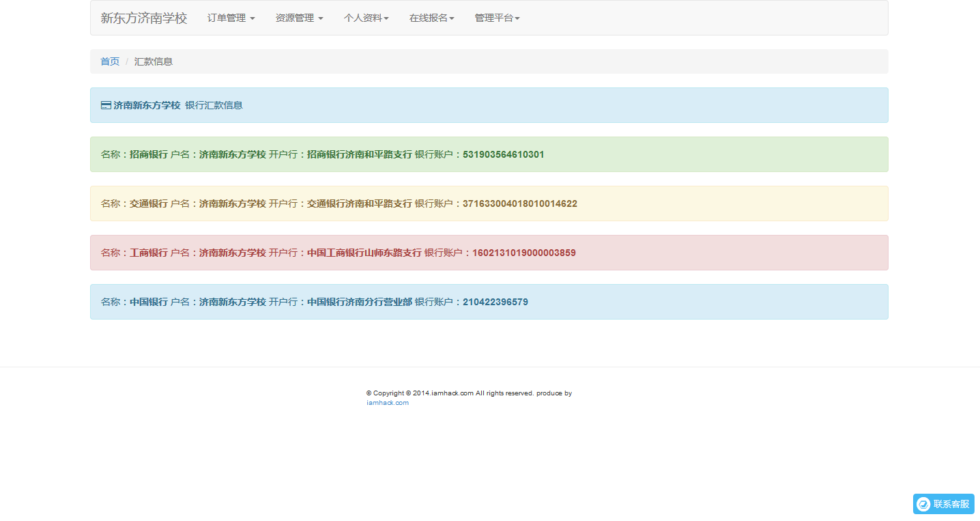Click the 银行汇款信息 heading text
The height and width of the screenshot is (521, 980).
click(214, 105)
